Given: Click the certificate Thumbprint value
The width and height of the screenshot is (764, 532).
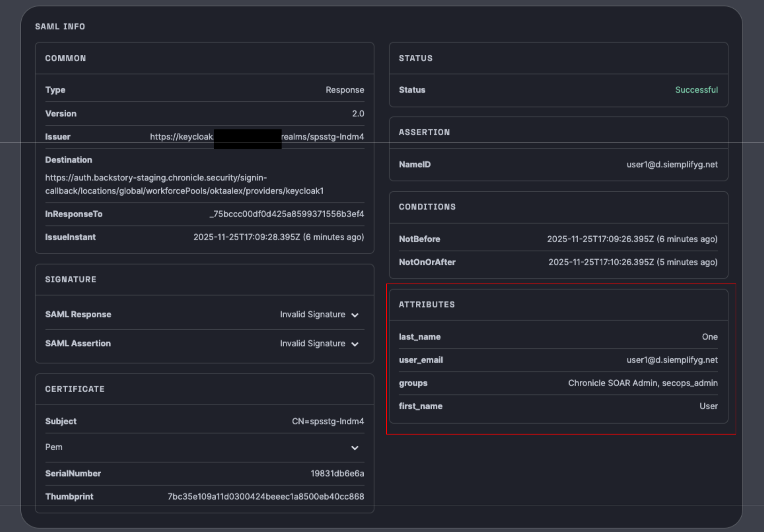Looking at the screenshot, I should [266, 496].
